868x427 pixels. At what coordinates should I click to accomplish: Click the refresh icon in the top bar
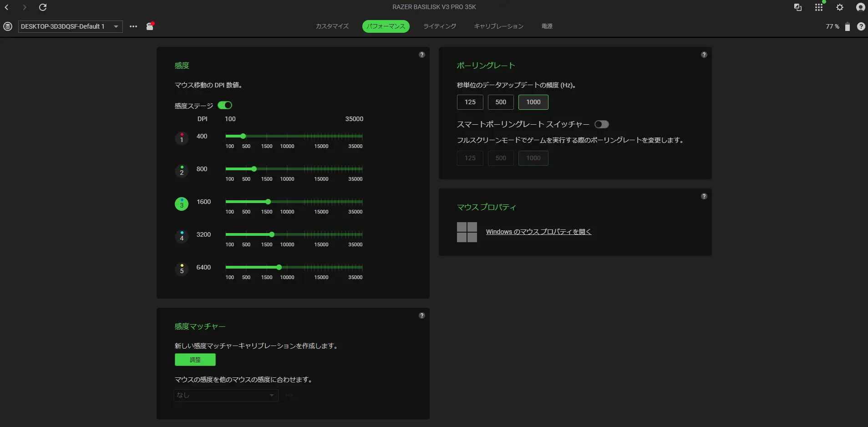pos(43,7)
